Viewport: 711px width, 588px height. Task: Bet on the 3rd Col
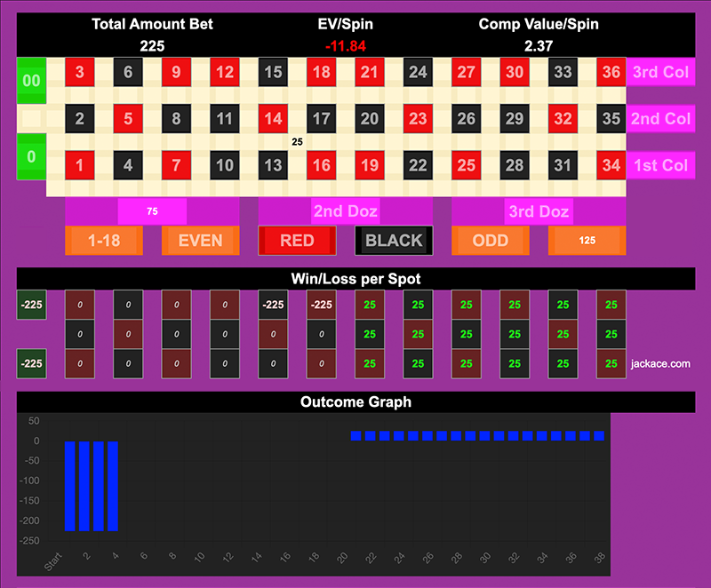click(x=660, y=73)
